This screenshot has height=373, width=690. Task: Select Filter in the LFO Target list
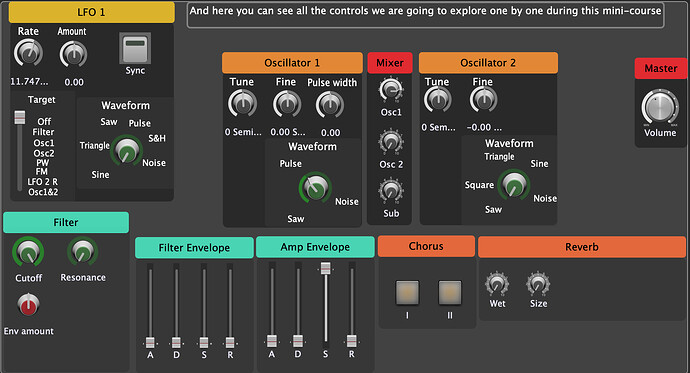(43, 132)
